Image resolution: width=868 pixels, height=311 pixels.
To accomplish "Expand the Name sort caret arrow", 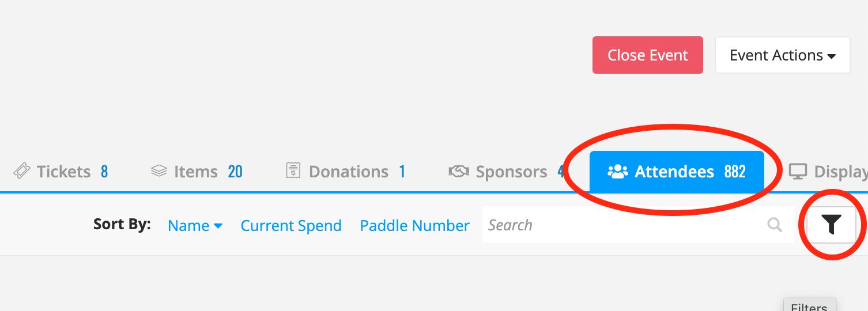I will [x=218, y=226].
